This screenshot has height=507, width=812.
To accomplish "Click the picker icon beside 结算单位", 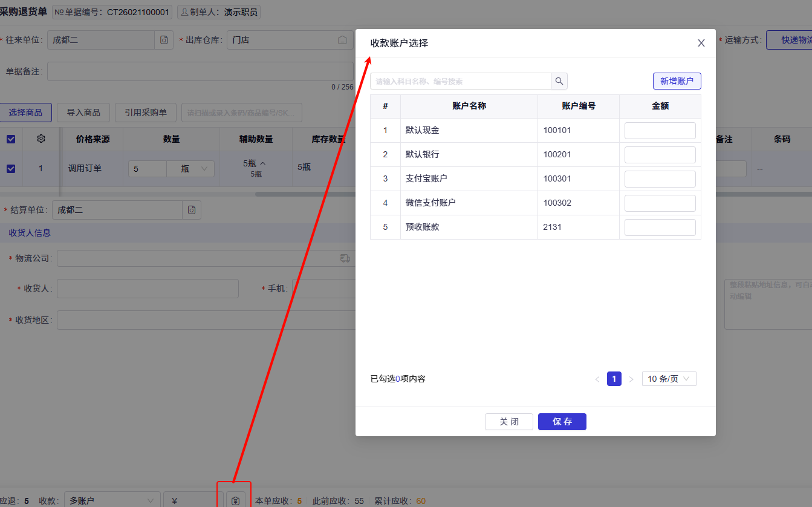I will coord(192,210).
